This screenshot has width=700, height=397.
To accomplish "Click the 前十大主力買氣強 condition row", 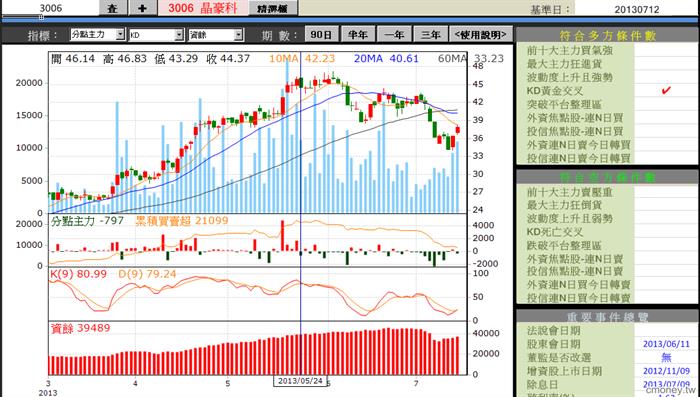I will (608, 50).
